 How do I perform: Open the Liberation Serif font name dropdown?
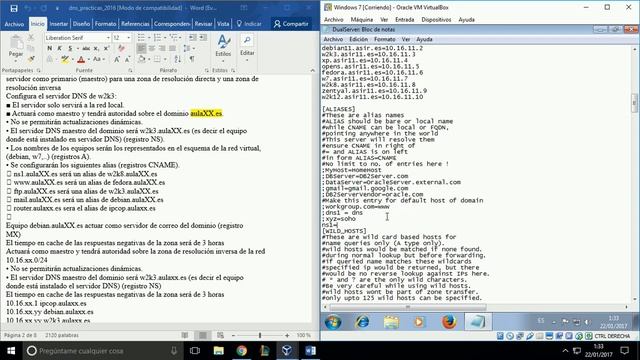108,38
